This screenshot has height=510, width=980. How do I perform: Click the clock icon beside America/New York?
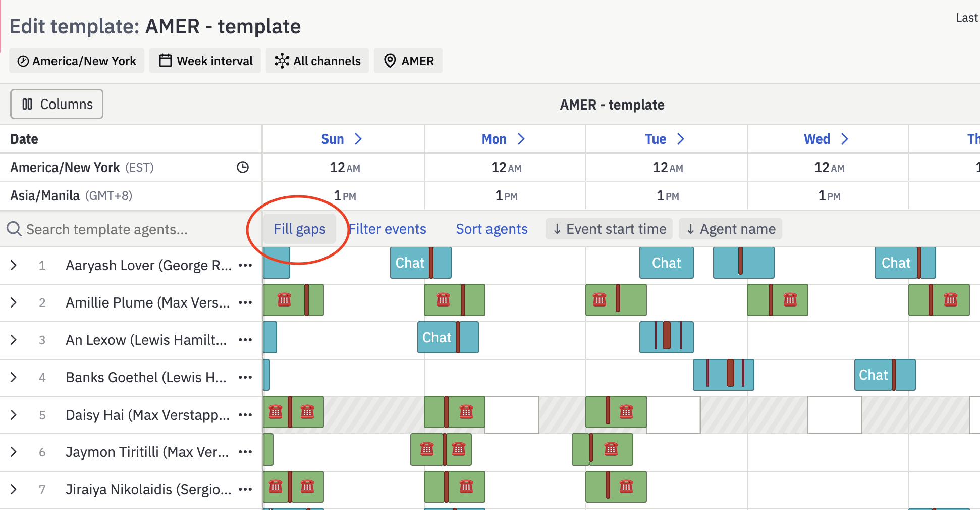(243, 167)
